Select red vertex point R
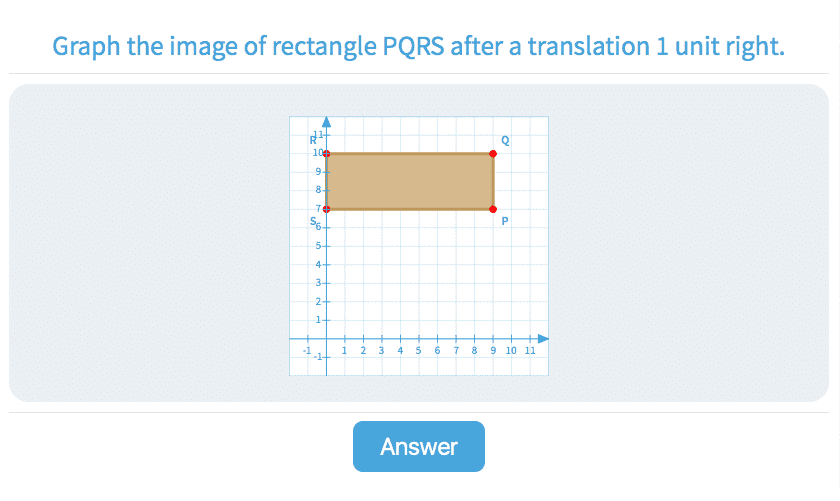 point(327,153)
